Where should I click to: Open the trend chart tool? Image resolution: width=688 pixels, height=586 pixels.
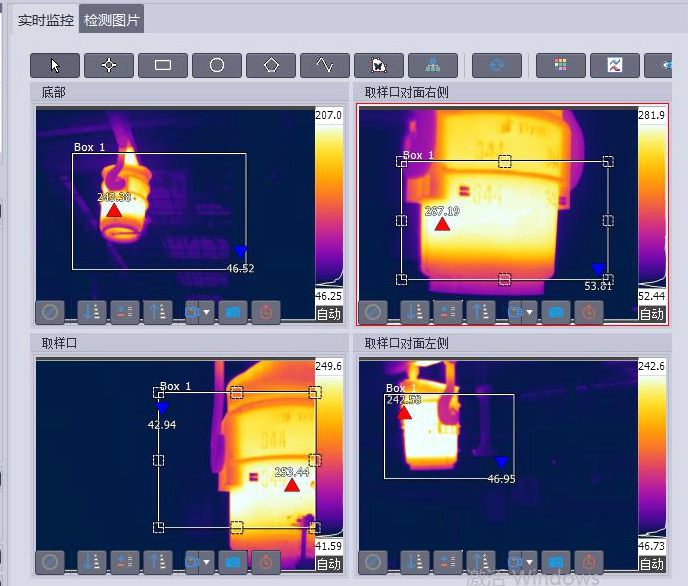(x=615, y=65)
